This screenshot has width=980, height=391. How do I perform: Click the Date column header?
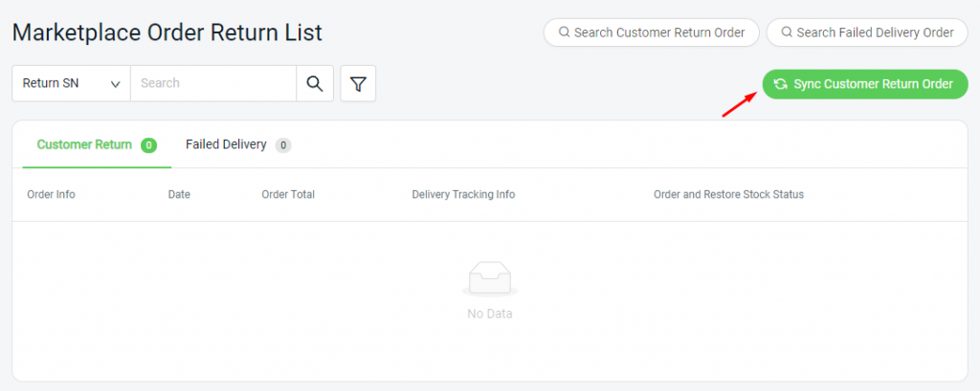point(179,194)
